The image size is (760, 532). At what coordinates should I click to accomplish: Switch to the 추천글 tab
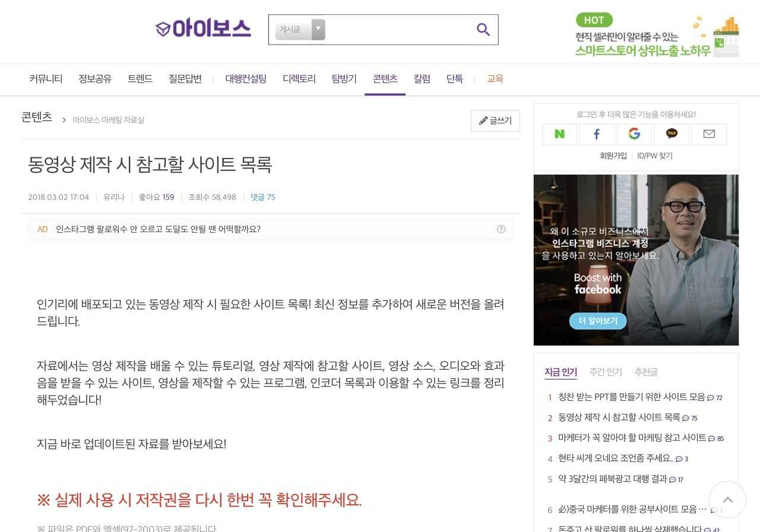point(646,372)
